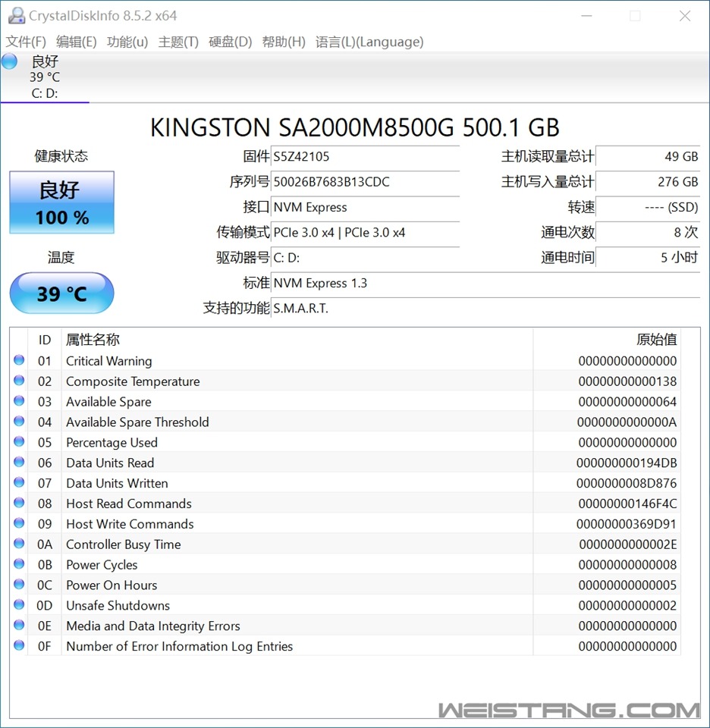Click the 良好 100 % health status button
710x728 pixels.
(61, 202)
